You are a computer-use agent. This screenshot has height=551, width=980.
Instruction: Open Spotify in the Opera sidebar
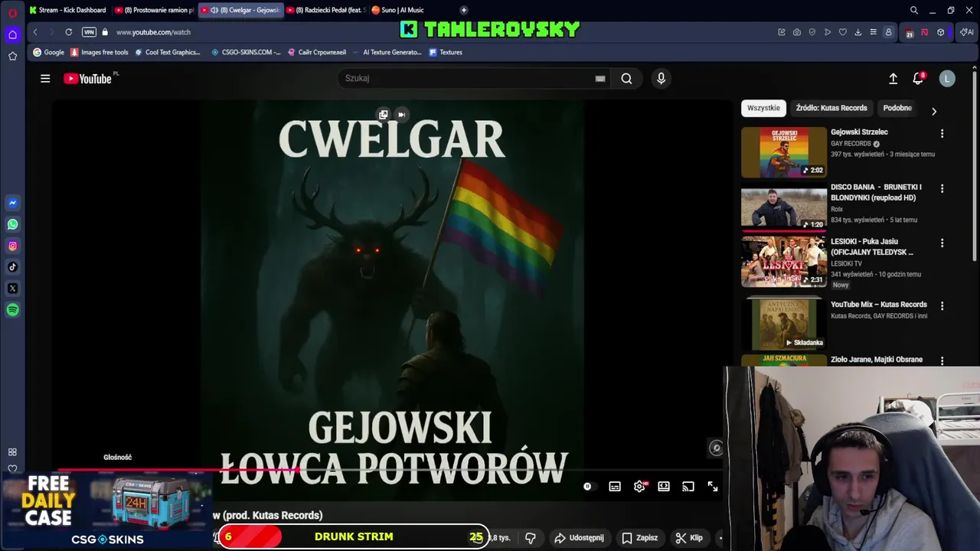[12, 310]
